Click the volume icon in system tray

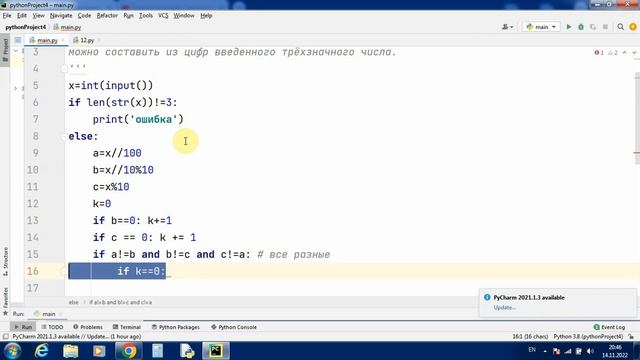(590, 351)
